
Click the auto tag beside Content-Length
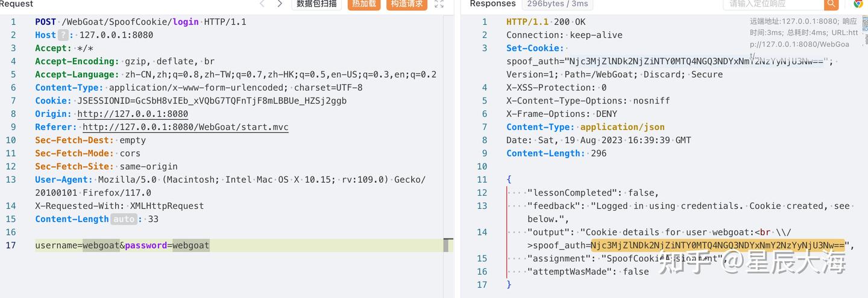pos(124,219)
